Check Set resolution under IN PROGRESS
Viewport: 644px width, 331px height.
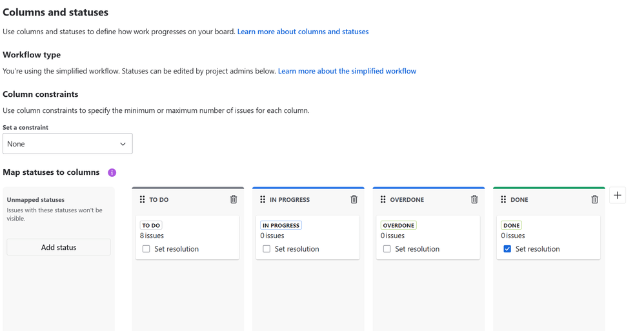[267, 249]
